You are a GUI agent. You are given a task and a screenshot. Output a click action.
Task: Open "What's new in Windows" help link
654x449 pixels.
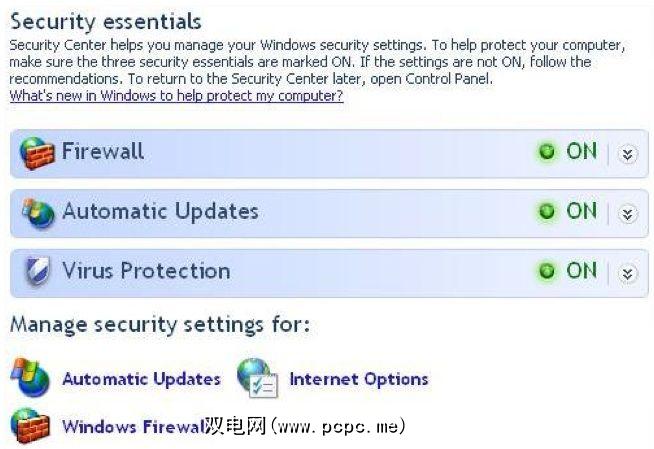[x=176, y=97]
